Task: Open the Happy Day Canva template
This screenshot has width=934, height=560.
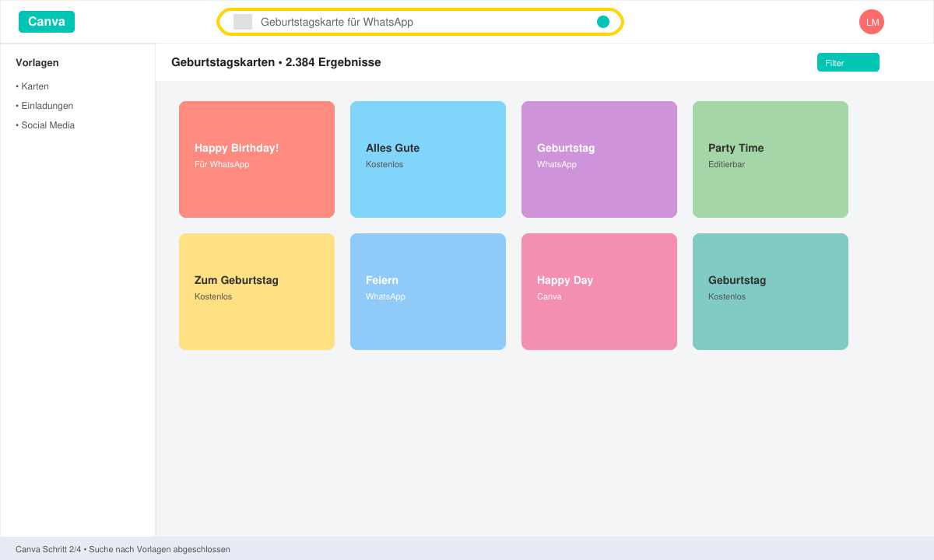Action: click(599, 292)
